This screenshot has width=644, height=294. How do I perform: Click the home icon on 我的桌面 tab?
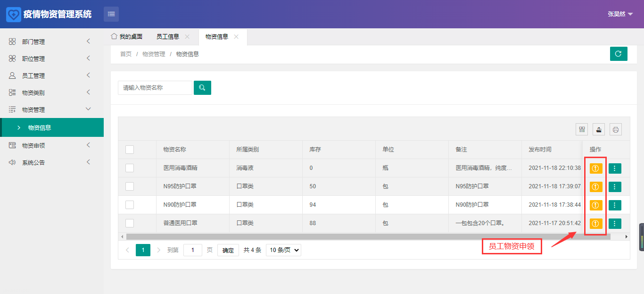(x=114, y=36)
